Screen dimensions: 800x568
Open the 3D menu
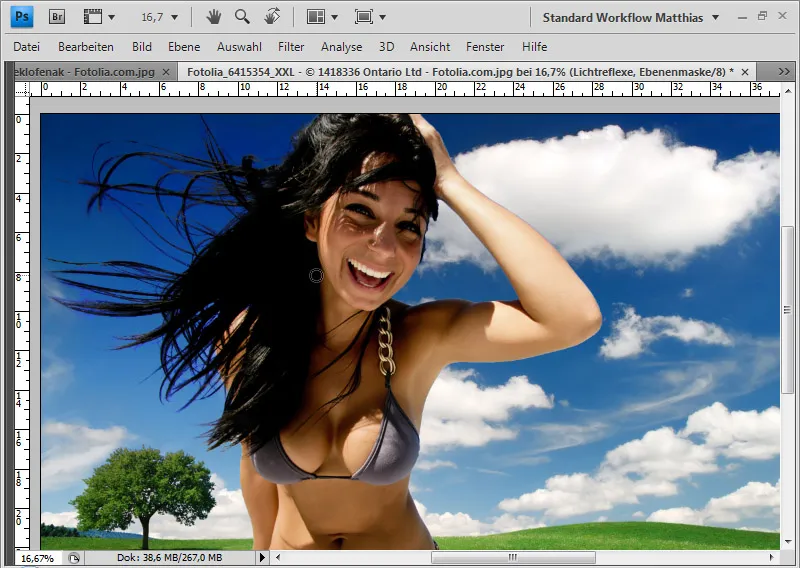386,47
